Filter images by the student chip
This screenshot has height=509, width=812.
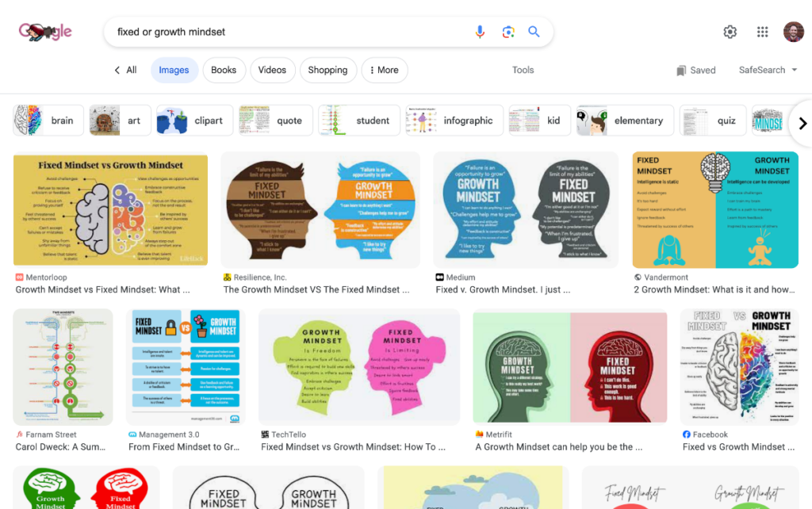[359, 121]
